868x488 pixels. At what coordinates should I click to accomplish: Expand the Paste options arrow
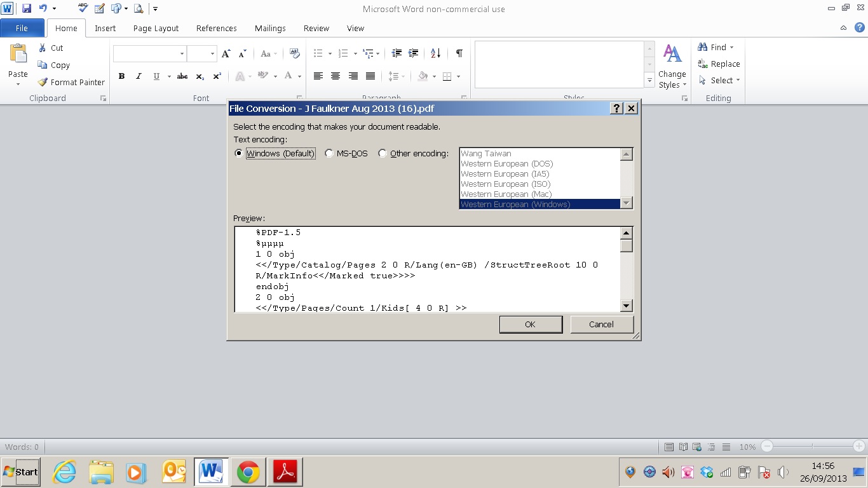pyautogui.click(x=18, y=84)
